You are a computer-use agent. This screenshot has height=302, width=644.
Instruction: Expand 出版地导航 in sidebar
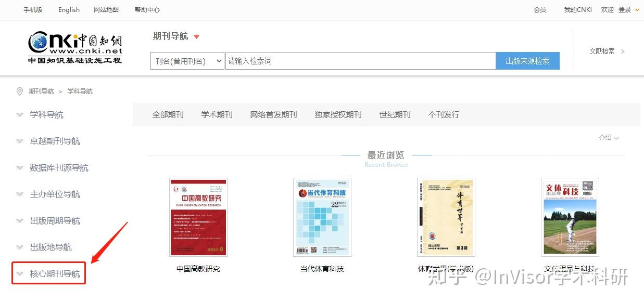click(x=50, y=247)
